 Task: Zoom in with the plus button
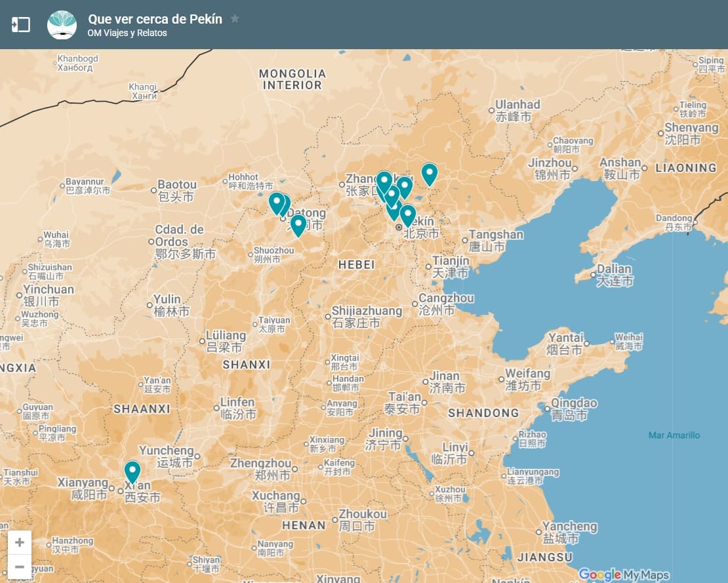(x=20, y=542)
